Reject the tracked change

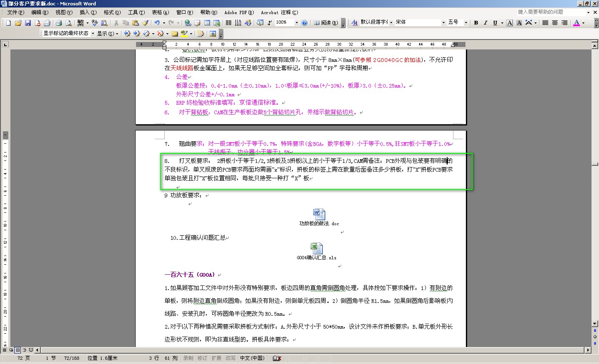(x=160, y=34)
